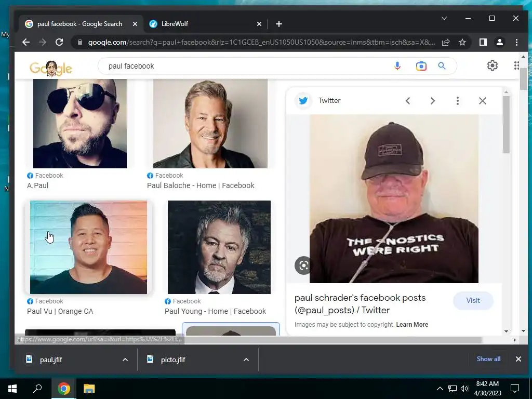Image resolution: width=532 pixels, height=399 pixels.
Task: Open the taskbar clock showing 8:42 AM
Action: point(487,389)
